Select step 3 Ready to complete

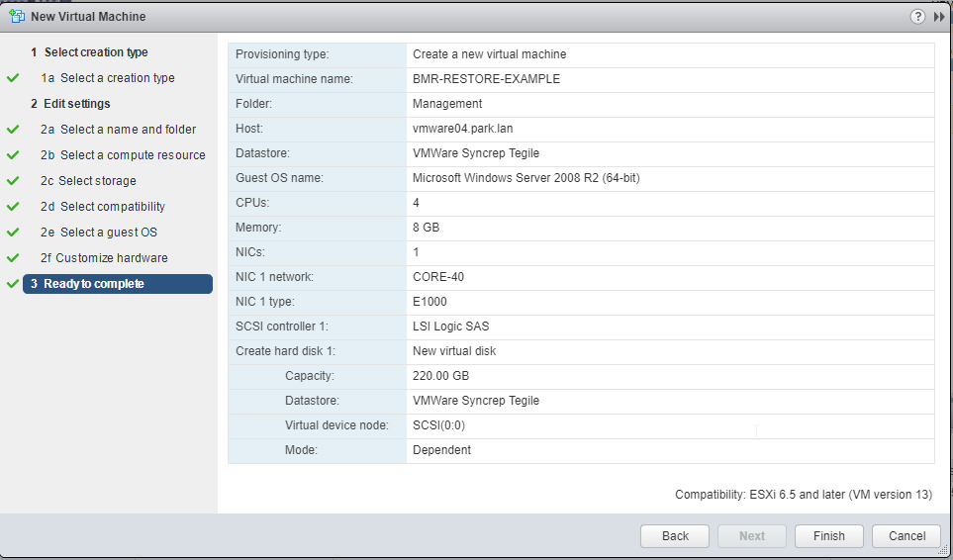tap(118, 284)
